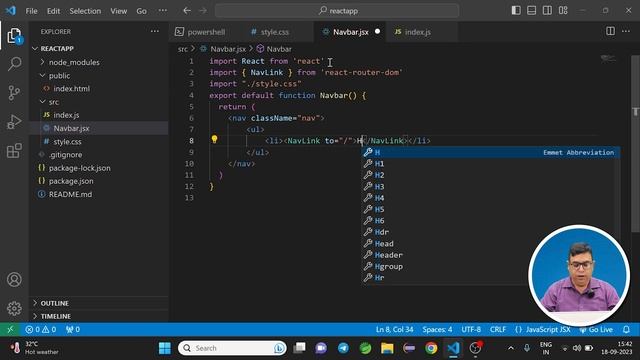Open the File menu
Viewport: 640px width, 360px height.
click(x=31, y=11)
